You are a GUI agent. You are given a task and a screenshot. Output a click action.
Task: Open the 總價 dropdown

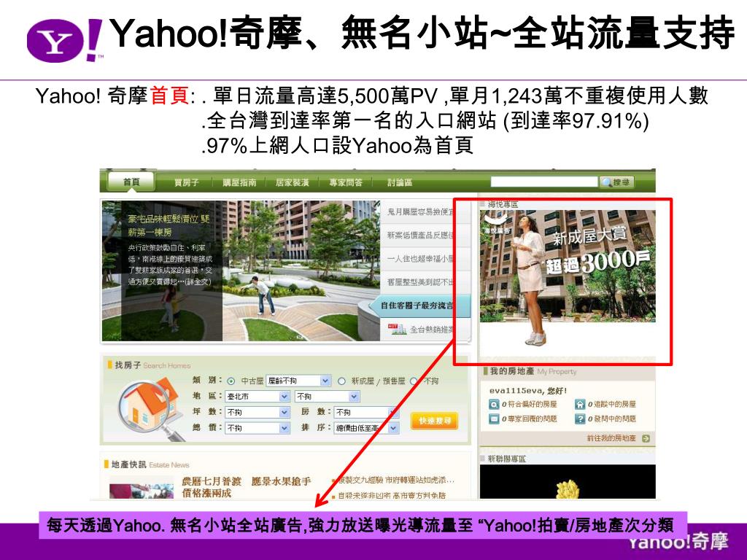[258, 427]
